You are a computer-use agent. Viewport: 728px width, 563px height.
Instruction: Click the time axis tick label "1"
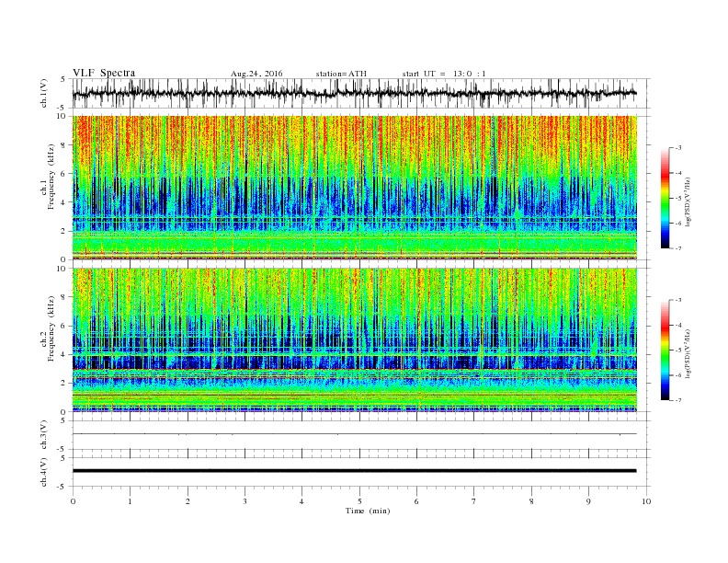(x=130, y=501)
